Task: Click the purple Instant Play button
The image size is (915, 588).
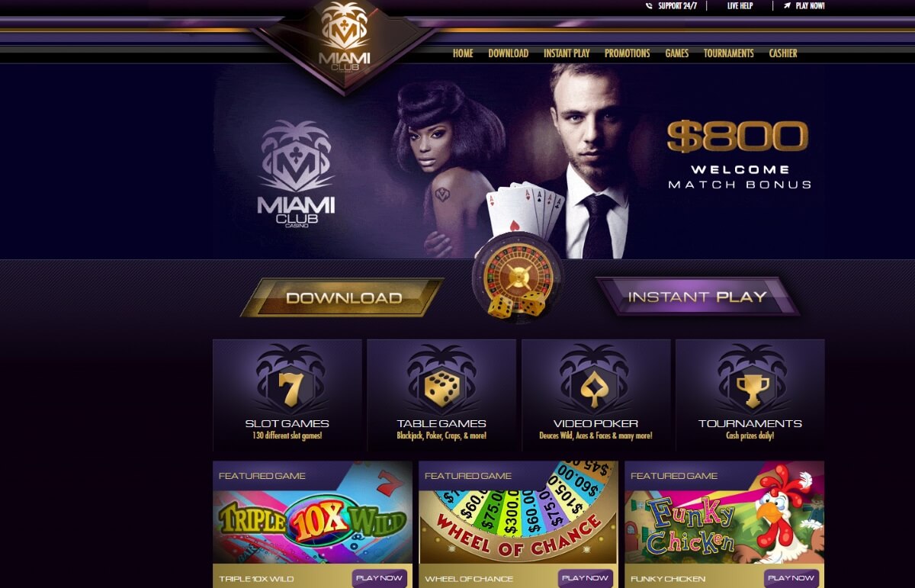Action: pyautogui.click(x=697, y=297)
